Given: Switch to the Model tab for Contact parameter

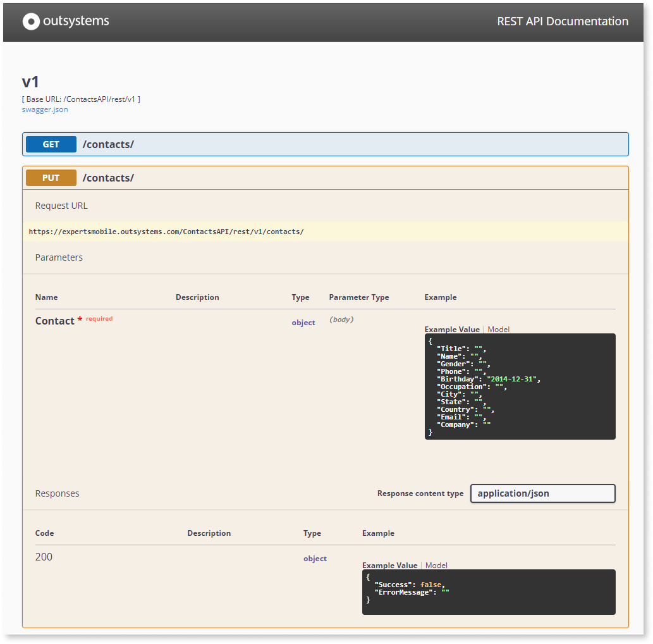Looking at the screenshot, I should pyautogui.click(x=497, y=329).
